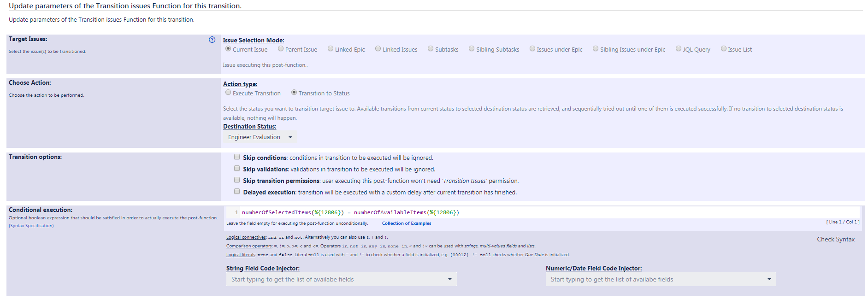
Task: Pick Sibling Issues under Epic option
Action: (596, 49)
